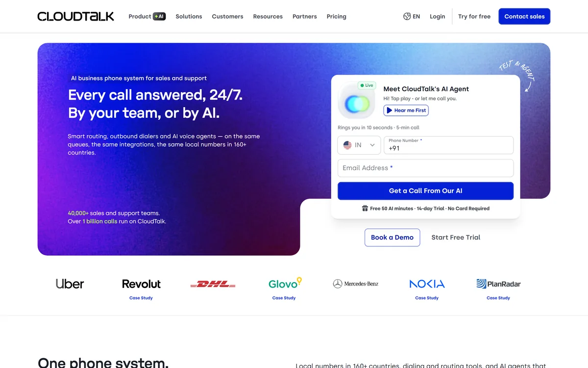Click the Contact sales button
Viewport: 588px width, 368px height.
524,16
